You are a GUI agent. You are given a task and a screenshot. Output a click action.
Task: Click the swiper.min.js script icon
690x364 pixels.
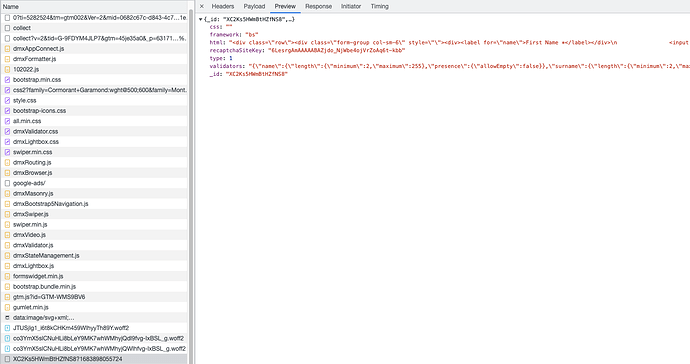click(x=7, y=224)
